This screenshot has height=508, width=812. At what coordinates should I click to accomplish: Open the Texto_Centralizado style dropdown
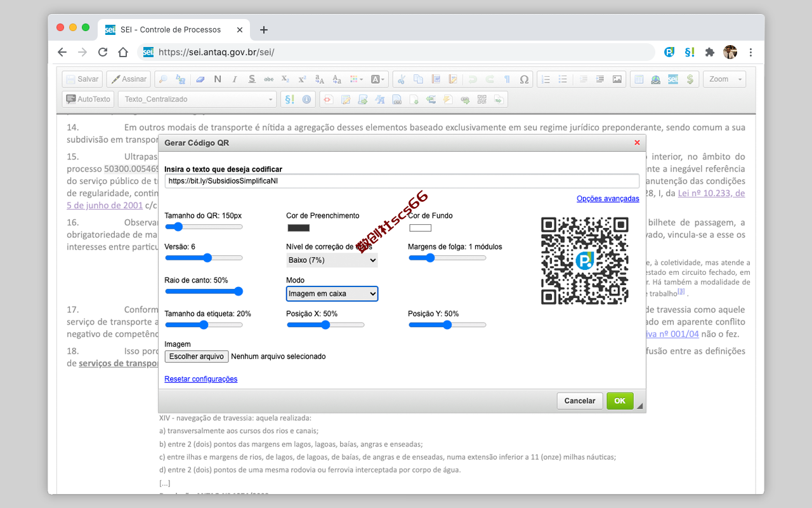197,99
